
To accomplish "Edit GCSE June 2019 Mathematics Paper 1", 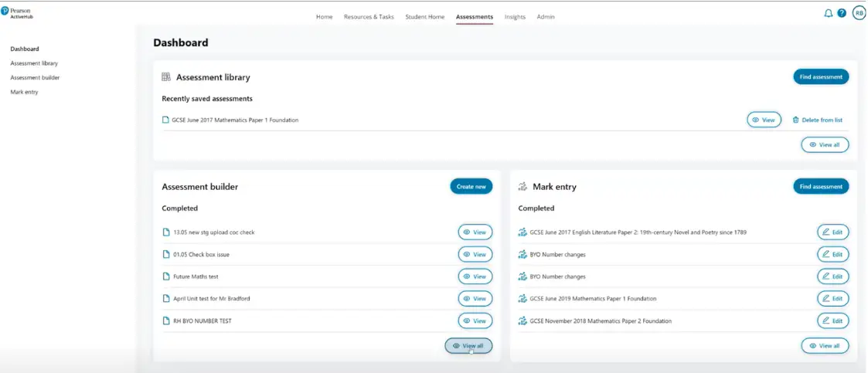I will point(832,298).
